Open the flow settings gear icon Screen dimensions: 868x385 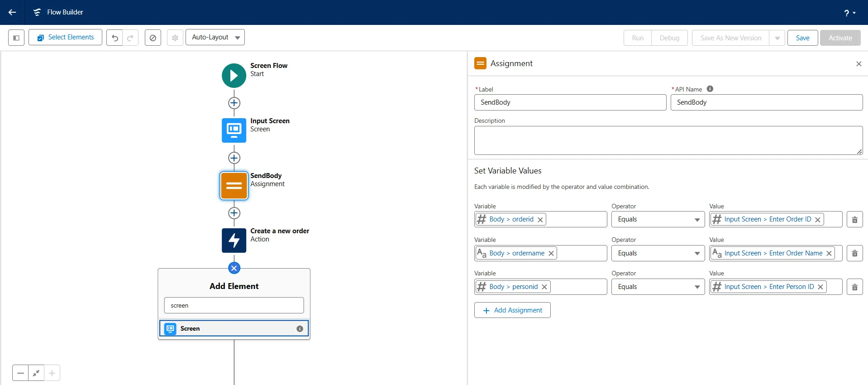click(175, 38)
